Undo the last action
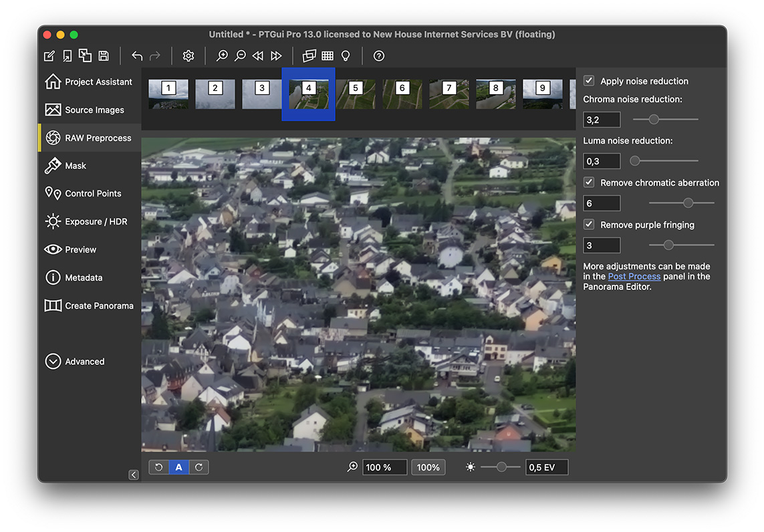Screen dimensions: 764x532 137,56
